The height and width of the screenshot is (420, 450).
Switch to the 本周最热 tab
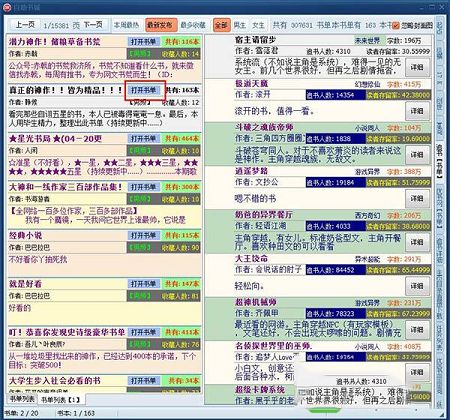tap(126, 25)
